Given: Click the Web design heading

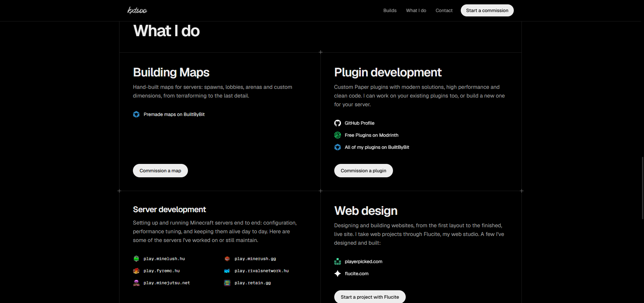Looking at the screenshot, I should pos(366,211).
